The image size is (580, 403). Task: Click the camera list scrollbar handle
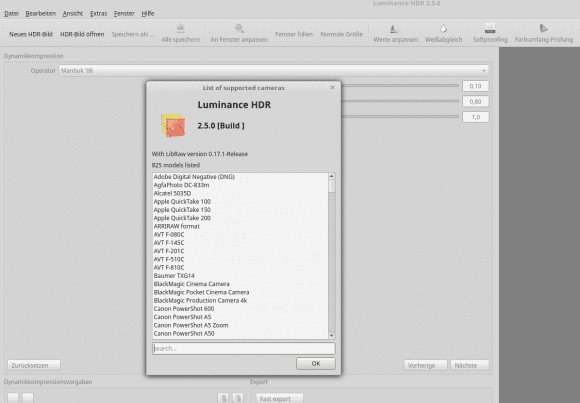pyautogui.click(x=331, y=186)
